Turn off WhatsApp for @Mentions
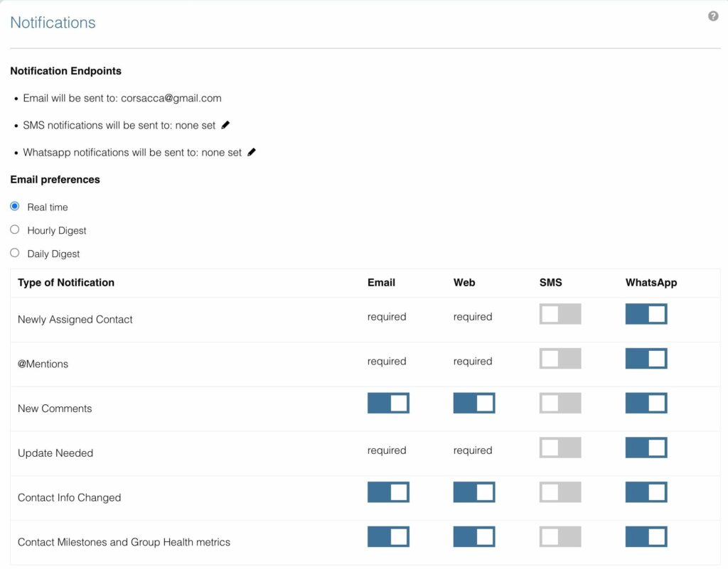728x569 pixels. (x=646, y=359)
